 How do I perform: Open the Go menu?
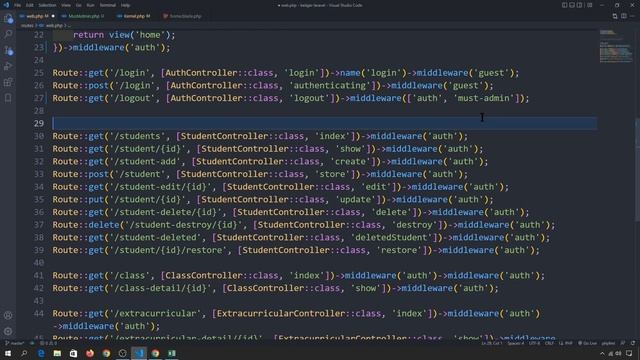coord(78,5)
